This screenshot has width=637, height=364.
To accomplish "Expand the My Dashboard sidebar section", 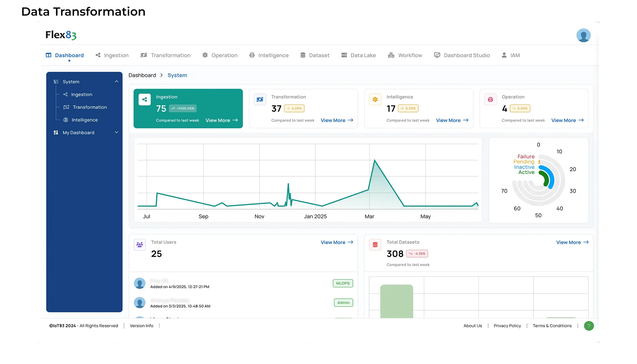I will pos(117,132).
